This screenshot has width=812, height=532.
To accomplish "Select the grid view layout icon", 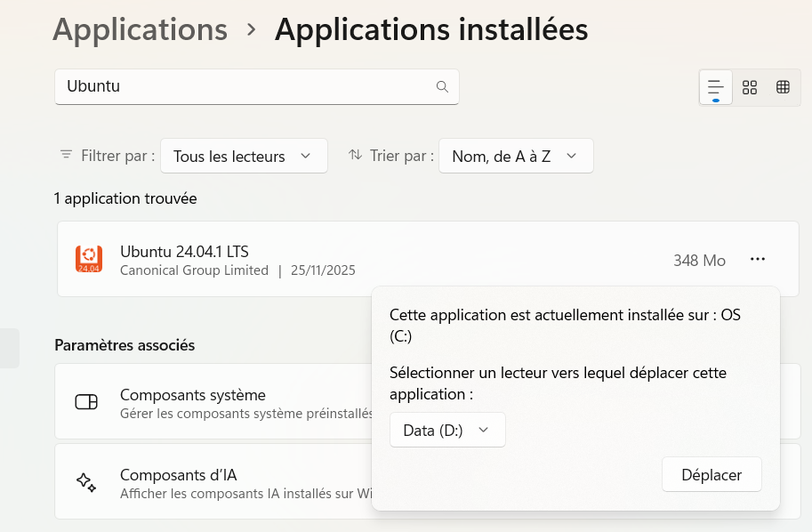I will pos(750,86).
